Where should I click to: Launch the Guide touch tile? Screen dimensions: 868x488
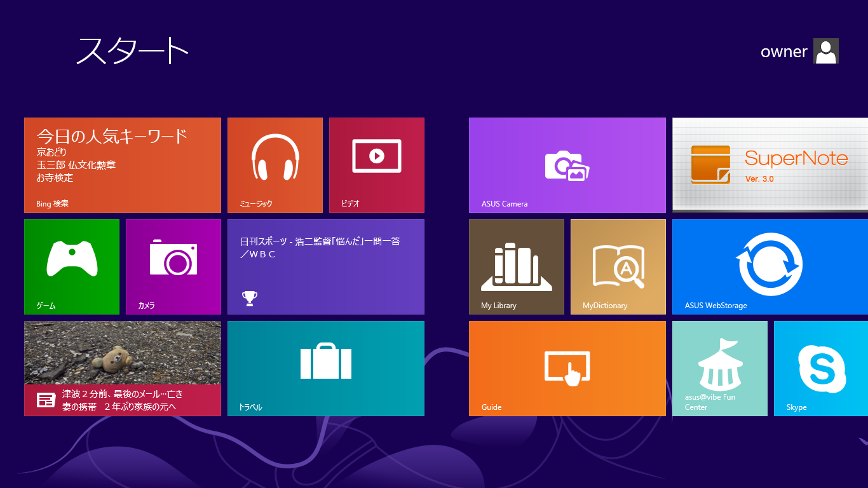click(x=567, y=369)
